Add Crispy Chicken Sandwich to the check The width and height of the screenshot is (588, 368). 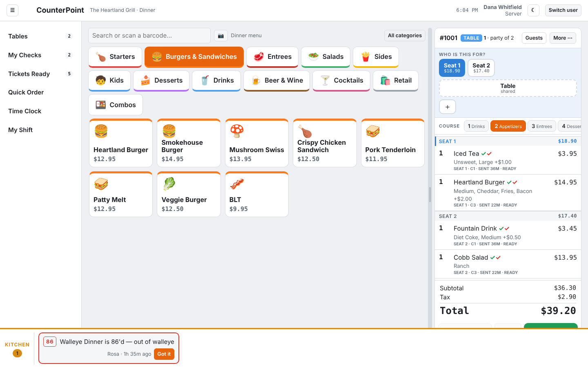pyautogui.click(x=325, y=143)
